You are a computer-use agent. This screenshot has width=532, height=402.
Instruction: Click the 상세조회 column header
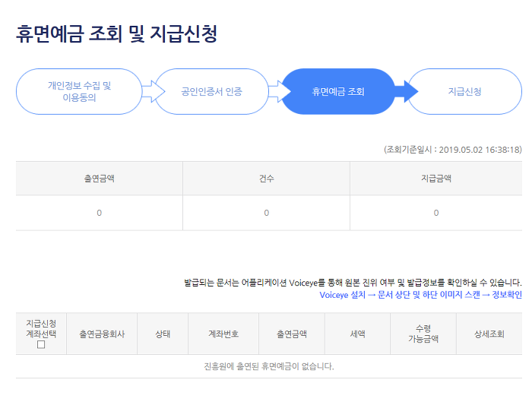click(x=489, y=334)
